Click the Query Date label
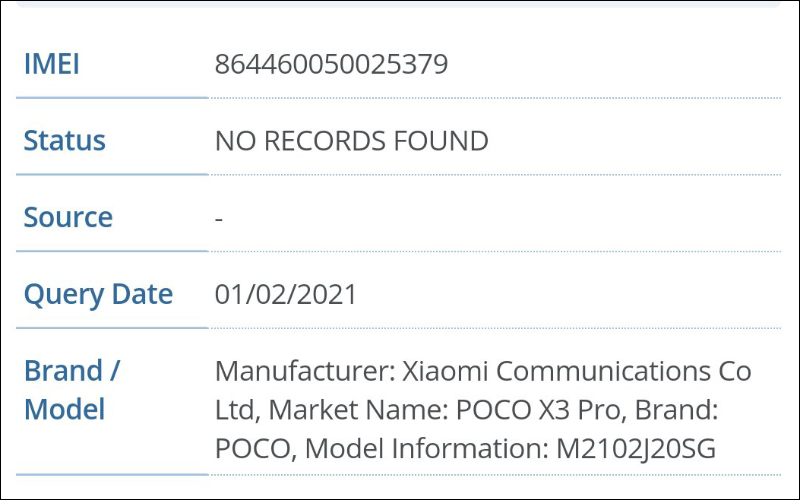800x500 pixels. click(x=98, y=295)
